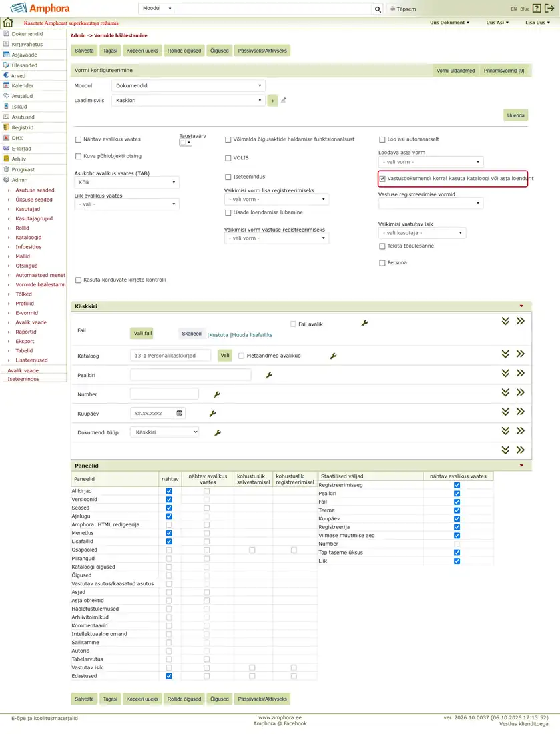Open the Uus Dokument menu
This screenshot has height=734, width=560.
(449, 23)
